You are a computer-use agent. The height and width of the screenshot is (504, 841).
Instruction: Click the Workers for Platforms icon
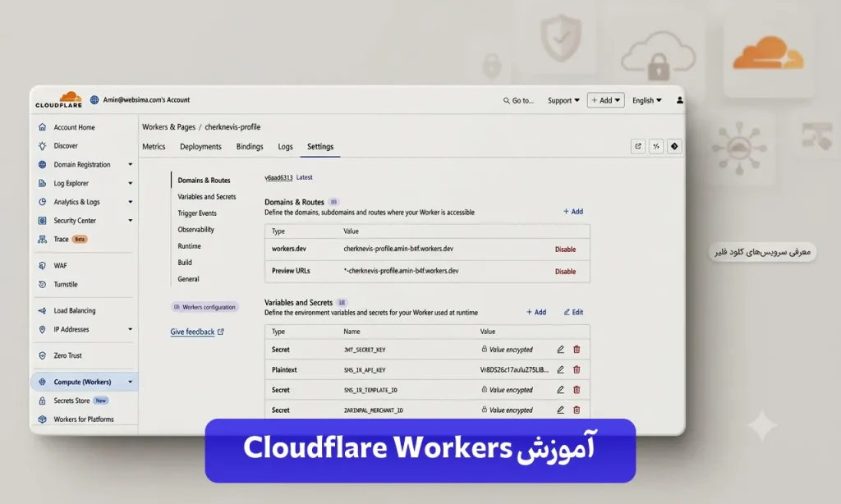tap(43, 419)
